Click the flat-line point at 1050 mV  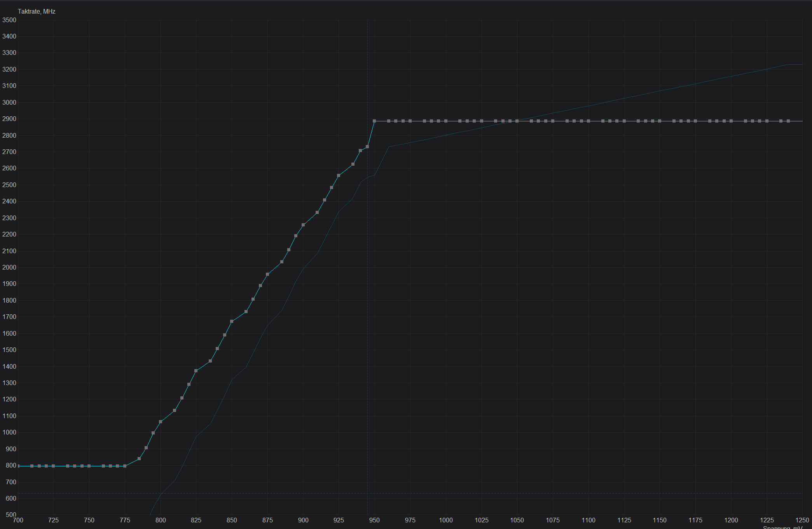tap(517, 121)
